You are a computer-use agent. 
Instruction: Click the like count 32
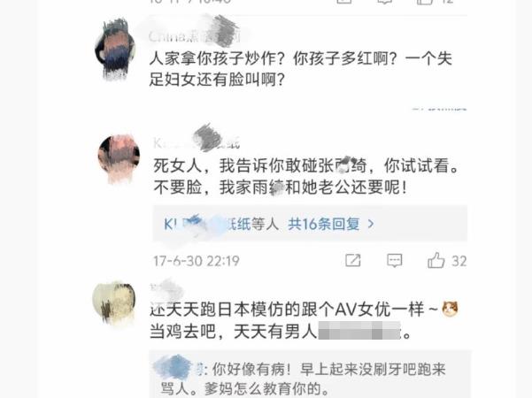459,261
